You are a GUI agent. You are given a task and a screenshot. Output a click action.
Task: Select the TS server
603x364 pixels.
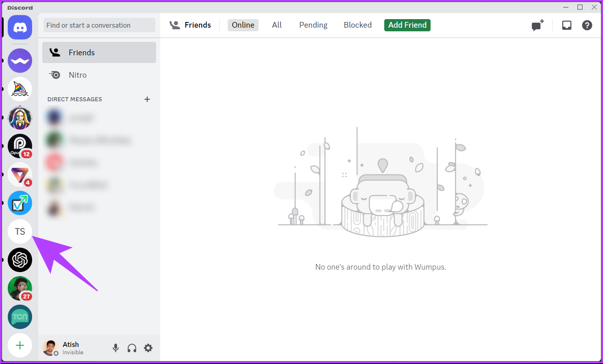click(x=20, y=231)
